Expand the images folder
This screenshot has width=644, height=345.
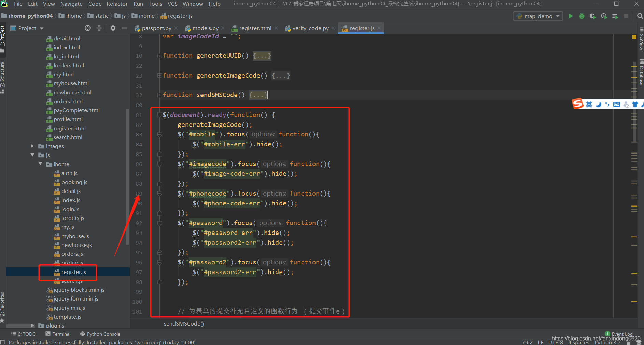click(32, 146)
